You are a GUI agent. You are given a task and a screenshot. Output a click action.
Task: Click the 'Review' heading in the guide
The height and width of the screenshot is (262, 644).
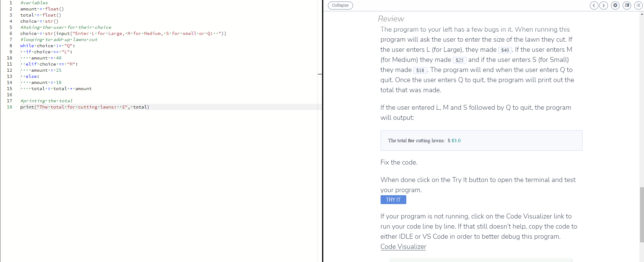tap(391, 19)
